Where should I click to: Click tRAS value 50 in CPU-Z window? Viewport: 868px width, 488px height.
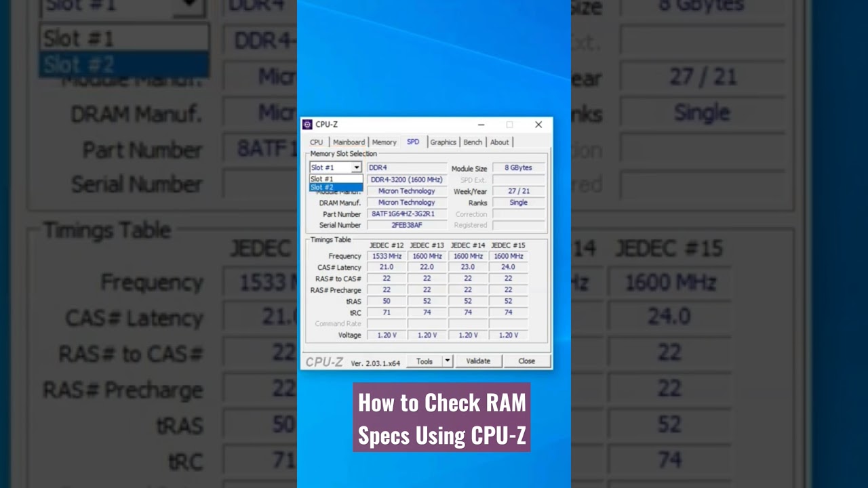point(387,301)
